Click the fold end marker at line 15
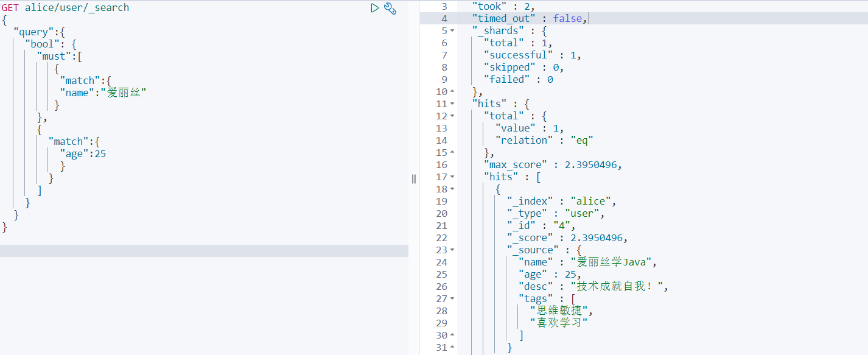The image size is (868, 355). tap(452, 153)
